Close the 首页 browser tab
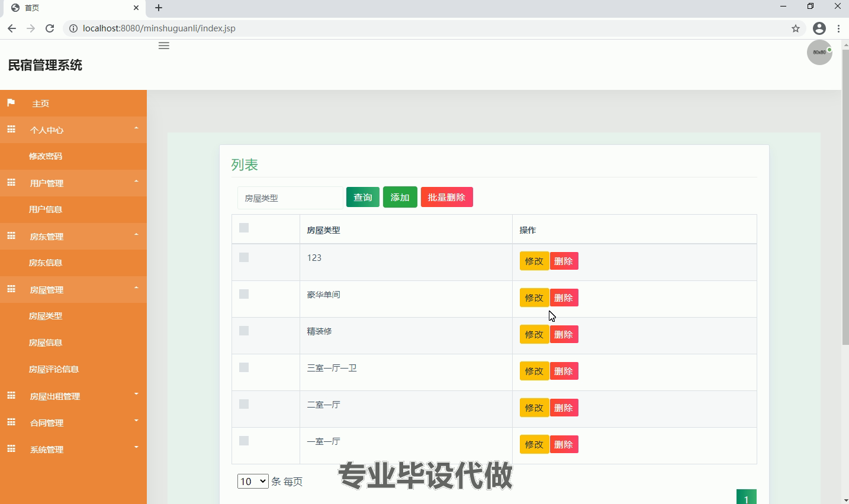Screen dimensions: 849x504 click(136, 8)
